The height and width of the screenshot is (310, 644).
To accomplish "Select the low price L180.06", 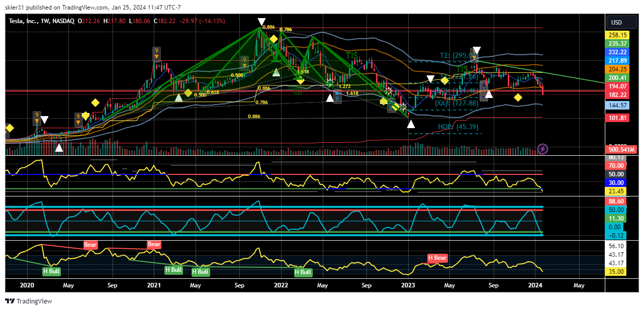I will click(x=141, y=21).
